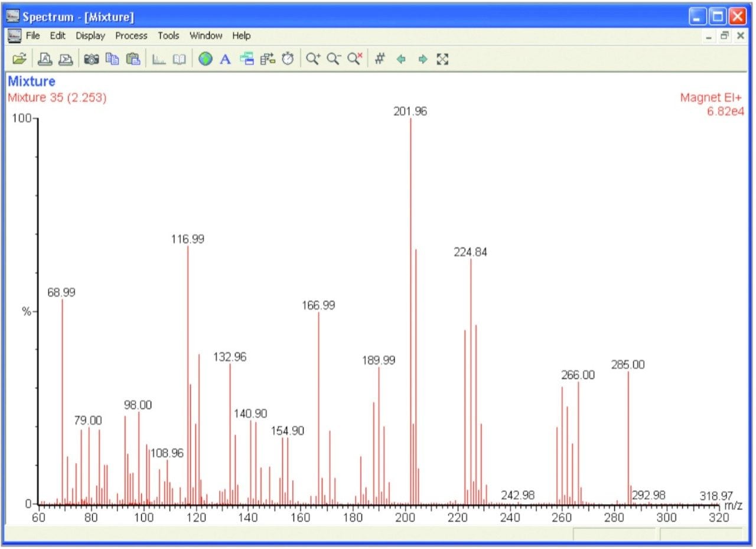756x549 pixels.
Task: Open the File menu
Action: tap(33, 36)
